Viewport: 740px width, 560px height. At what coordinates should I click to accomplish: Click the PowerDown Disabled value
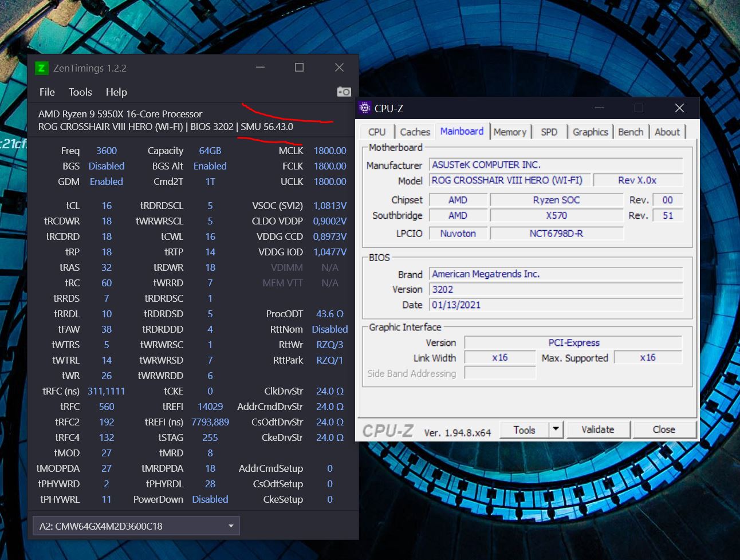[x=210, y=499]
